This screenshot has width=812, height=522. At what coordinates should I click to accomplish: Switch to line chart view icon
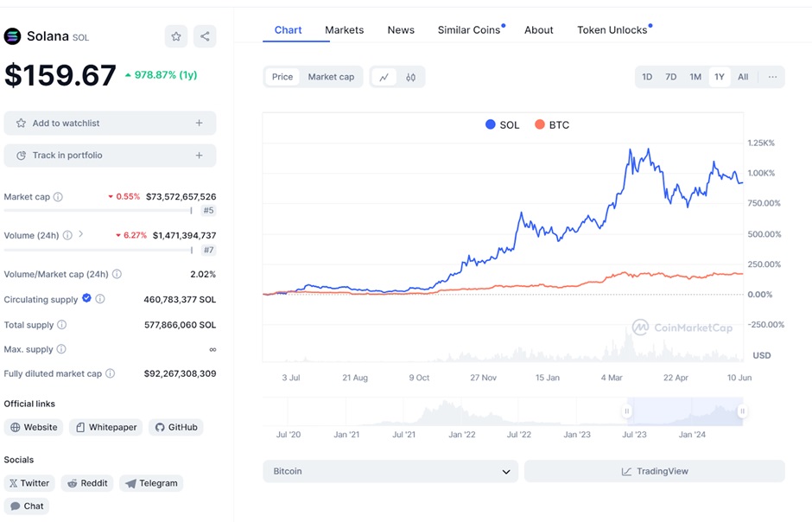[384, 77]
